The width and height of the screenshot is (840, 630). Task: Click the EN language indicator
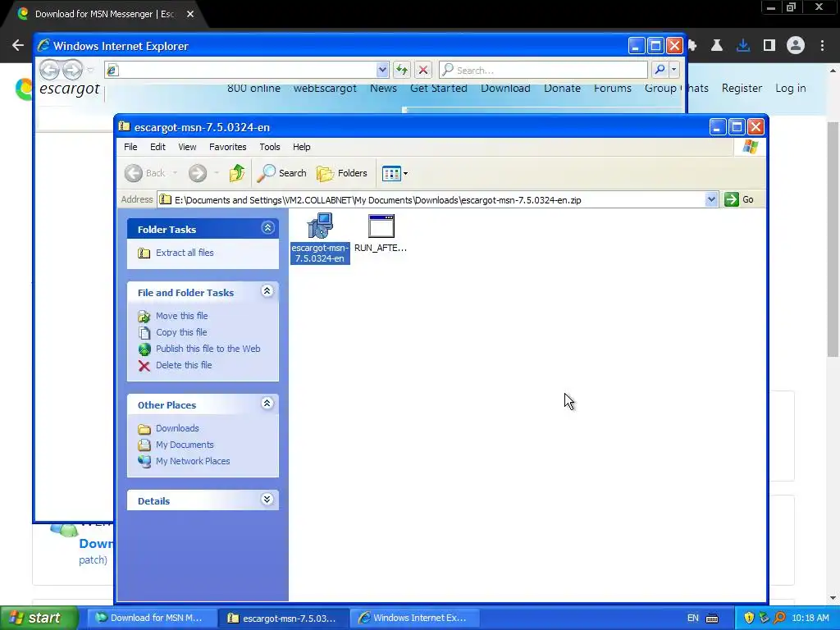tap(692, 619)
